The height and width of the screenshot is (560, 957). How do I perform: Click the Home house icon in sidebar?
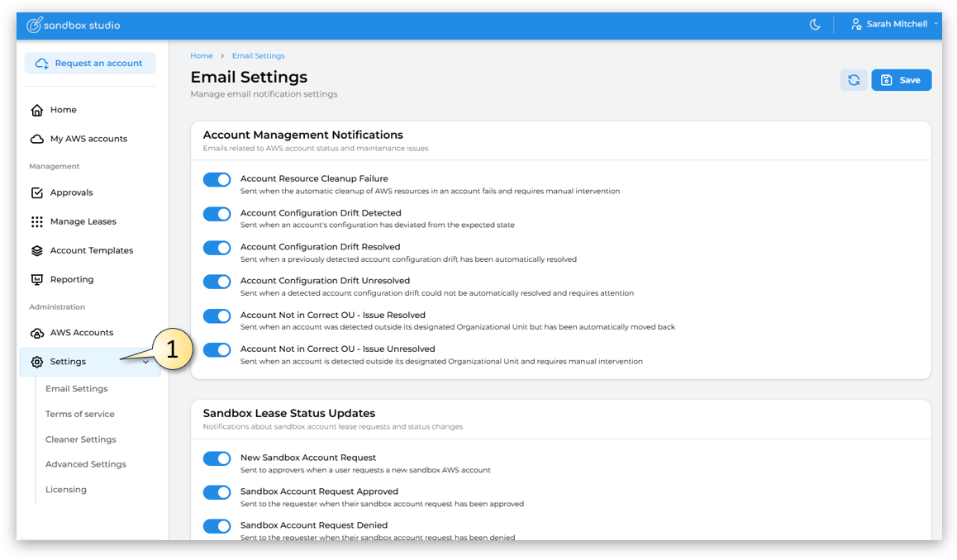(37, 110)
